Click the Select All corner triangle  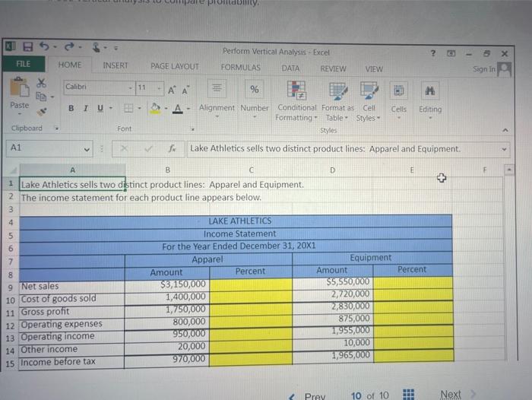pyautogui.click(x=13, y=170)
